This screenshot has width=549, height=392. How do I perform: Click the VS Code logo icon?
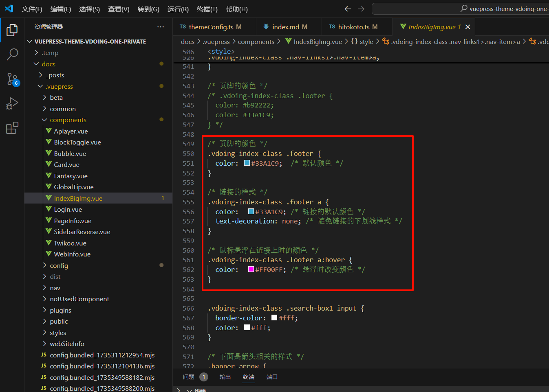(9, 9)
